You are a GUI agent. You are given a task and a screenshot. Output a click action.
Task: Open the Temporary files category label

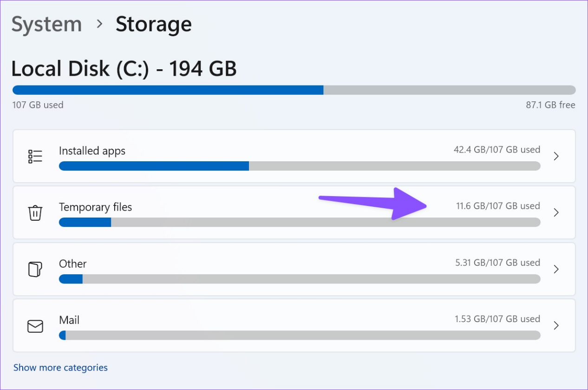coord(95,207)
